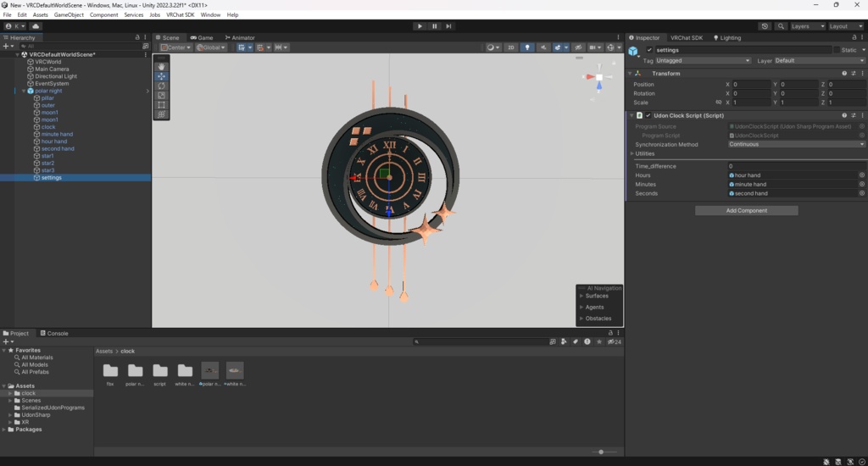Open global search magnifier icon
The height and width of the screenshot is (466, 868).
coord(781,26)
